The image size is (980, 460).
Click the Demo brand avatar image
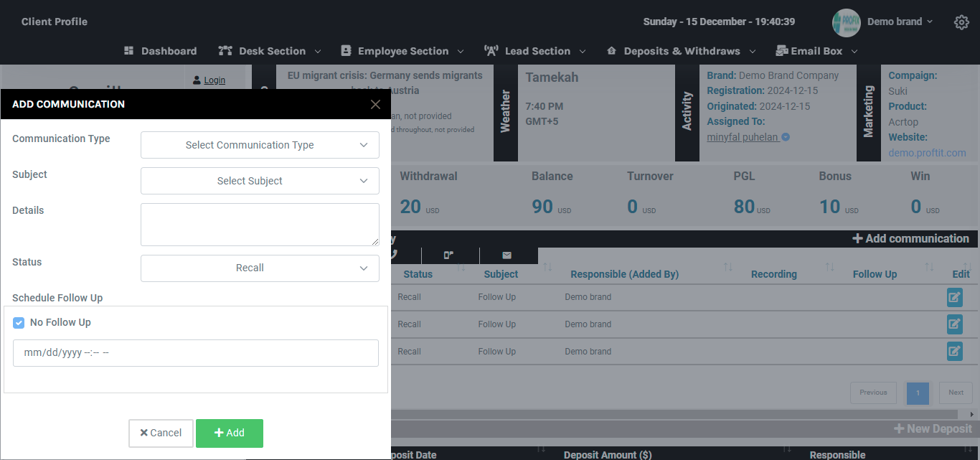pyautogui.click(x=846, y=22)
